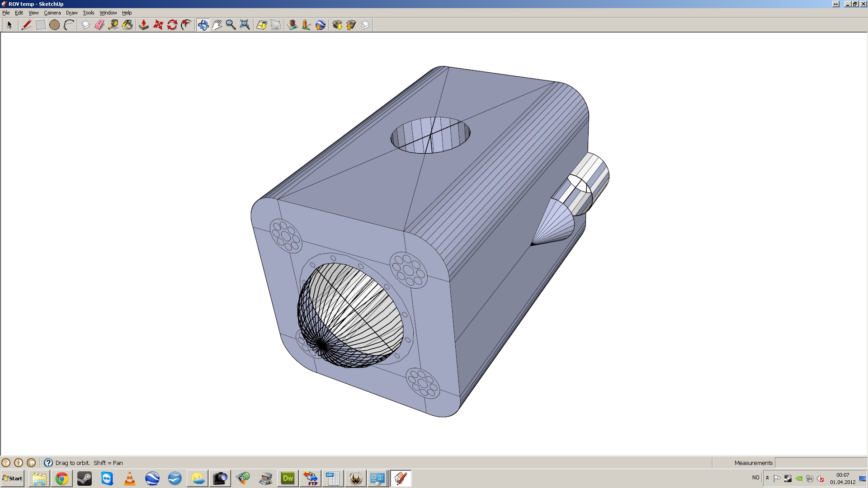Show hidden system tray icons
868x488 pixels.
click(x=767, y=478)
